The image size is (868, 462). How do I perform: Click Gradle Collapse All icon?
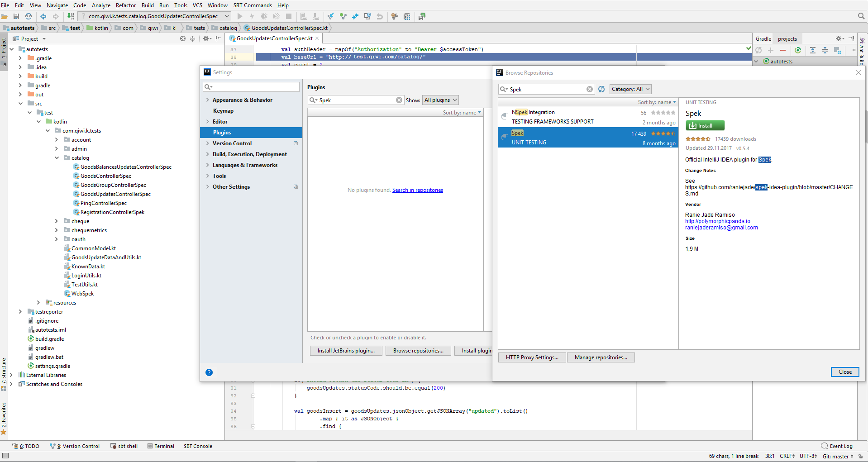point(825,50)
